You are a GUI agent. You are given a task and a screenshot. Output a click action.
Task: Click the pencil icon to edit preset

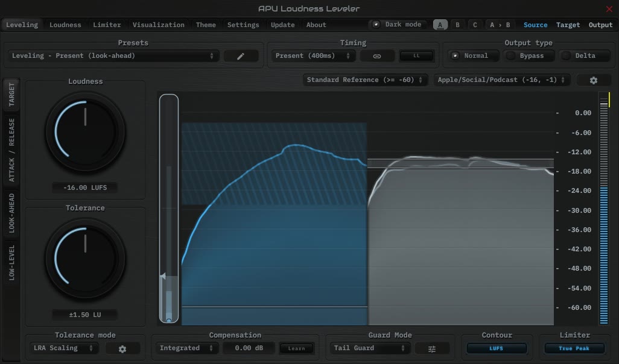click(241, 56)
